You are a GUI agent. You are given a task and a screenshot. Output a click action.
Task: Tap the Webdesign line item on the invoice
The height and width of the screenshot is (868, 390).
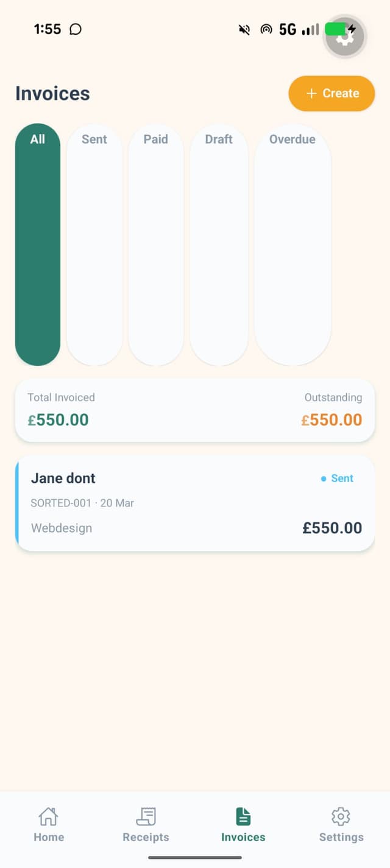tap(62, 528)
